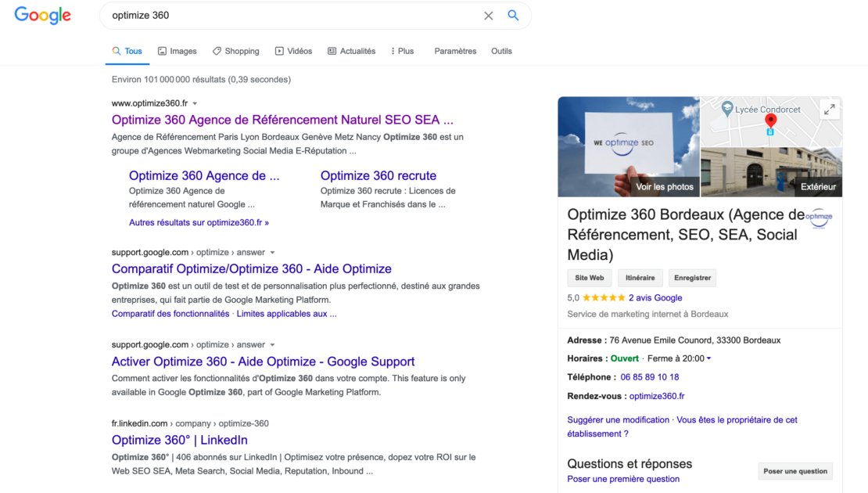Viewport: 868px width, 493px height.
Task: Open the Images search tab
Action: pos(178,51)
